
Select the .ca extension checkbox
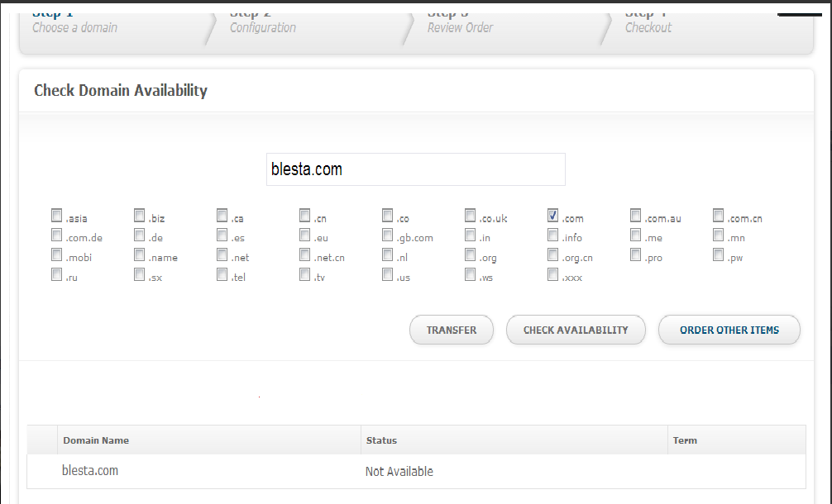click(222, 215)
